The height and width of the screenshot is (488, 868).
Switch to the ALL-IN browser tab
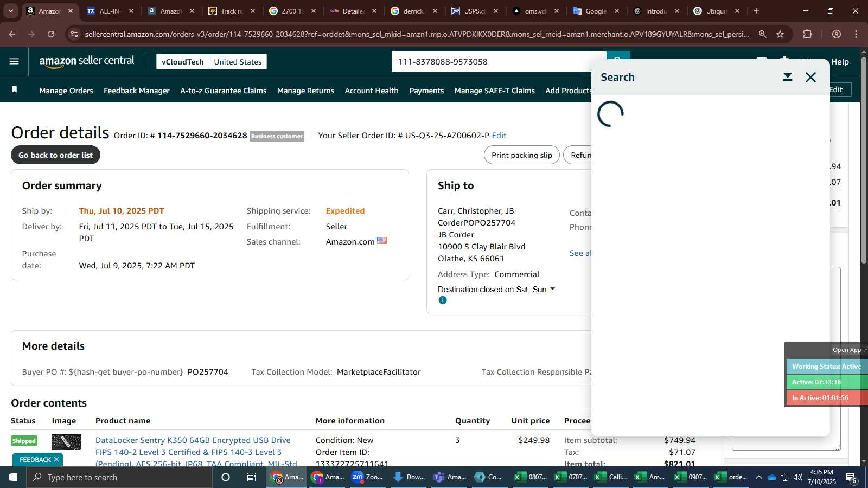111,11
